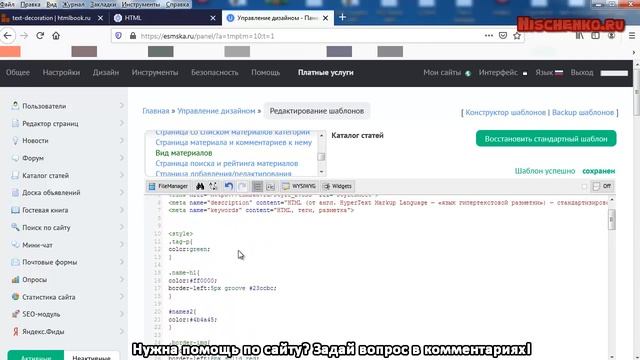This screenshot has width=640, height=360.
Task: Open Платные услуги navigation item
Action: point(326,73)
